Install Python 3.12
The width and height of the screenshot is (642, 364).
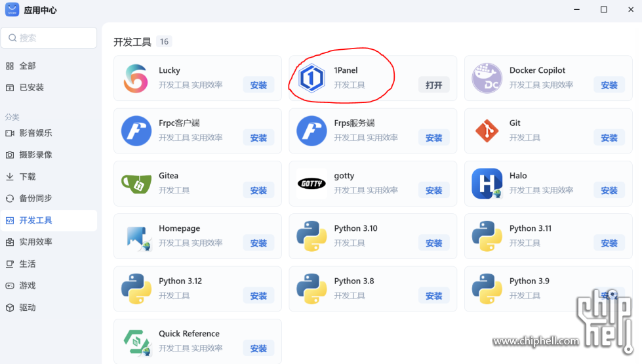(x=259, y=296)
